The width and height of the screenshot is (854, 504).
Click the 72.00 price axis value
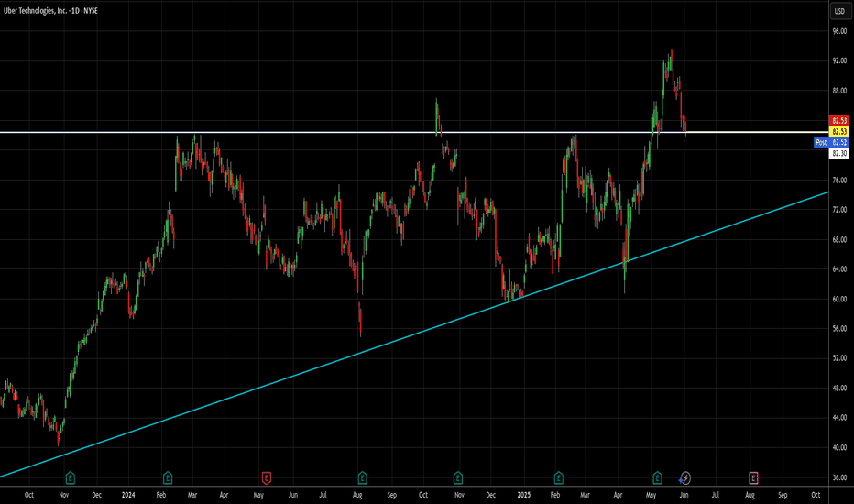[839, 210]
